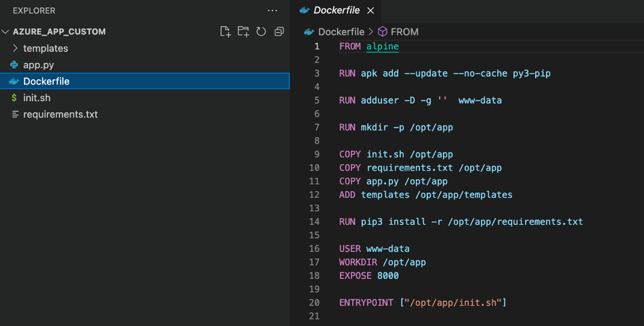Image resolution: width=644 pixels, height=326 pixels.
Task: Select the Dockerfile editor tab
Action: [336, 10]
